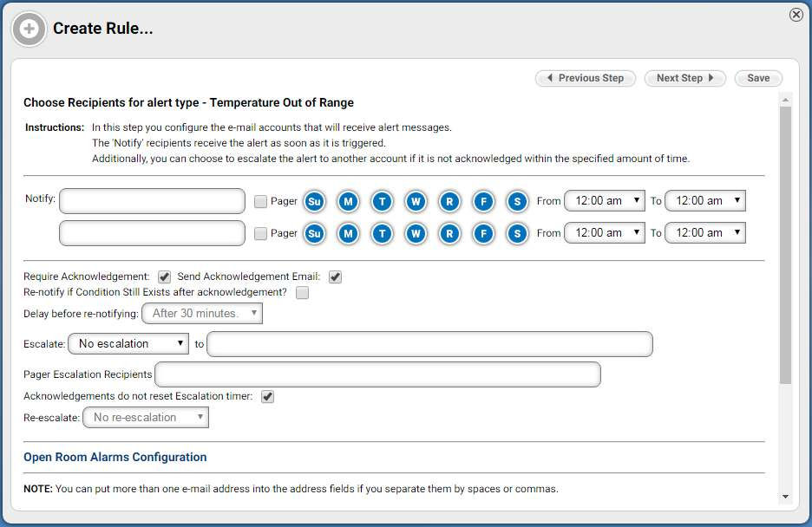
Task: Uncheck Send Acknowledgement Email
Action: click(x=335, y=277)
